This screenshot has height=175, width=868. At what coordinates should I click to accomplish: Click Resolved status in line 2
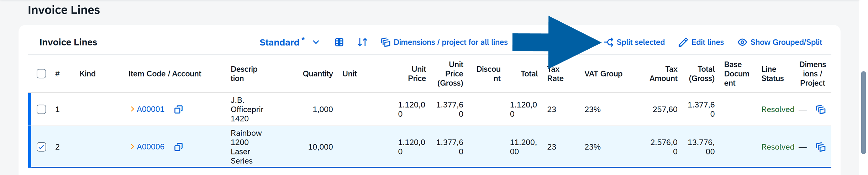(x=778, y=147)
